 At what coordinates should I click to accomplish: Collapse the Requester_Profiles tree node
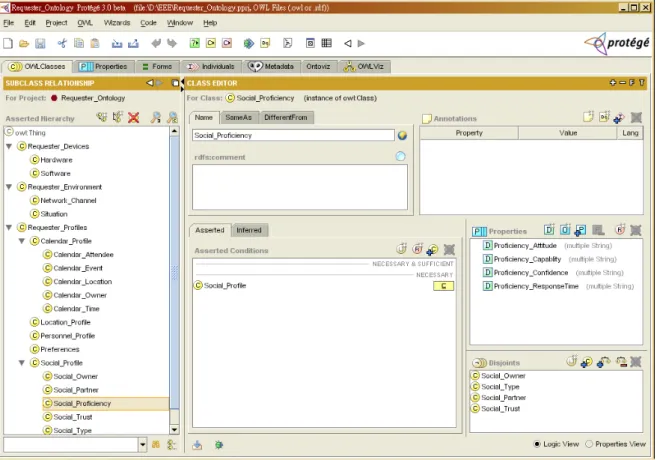[9, 227]
